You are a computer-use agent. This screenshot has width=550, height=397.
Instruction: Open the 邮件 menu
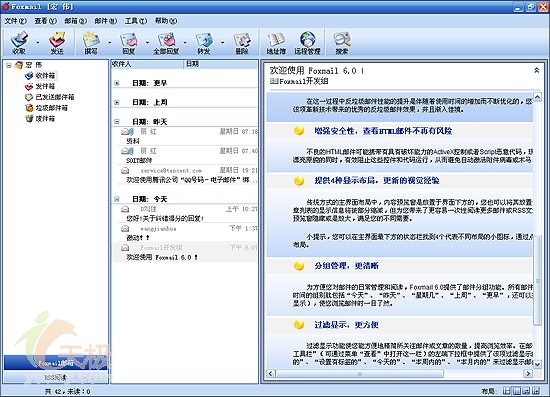[x=106, y=21]
